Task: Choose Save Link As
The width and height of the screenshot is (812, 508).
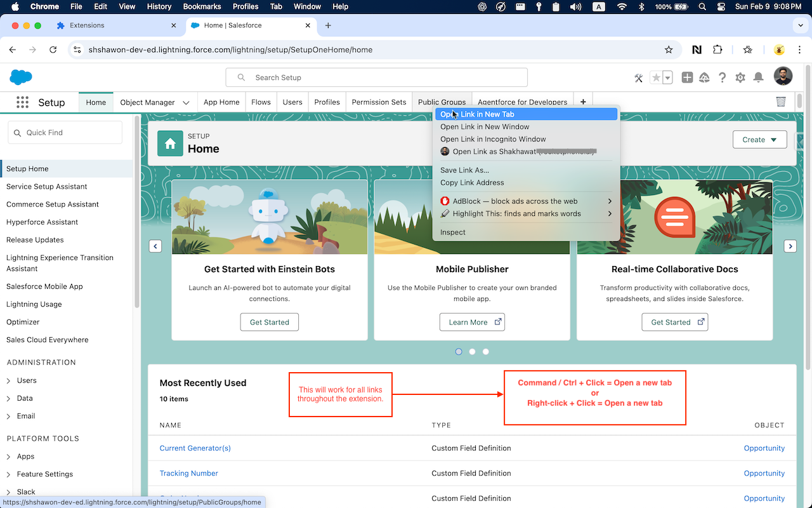Action: click(526, 170)
